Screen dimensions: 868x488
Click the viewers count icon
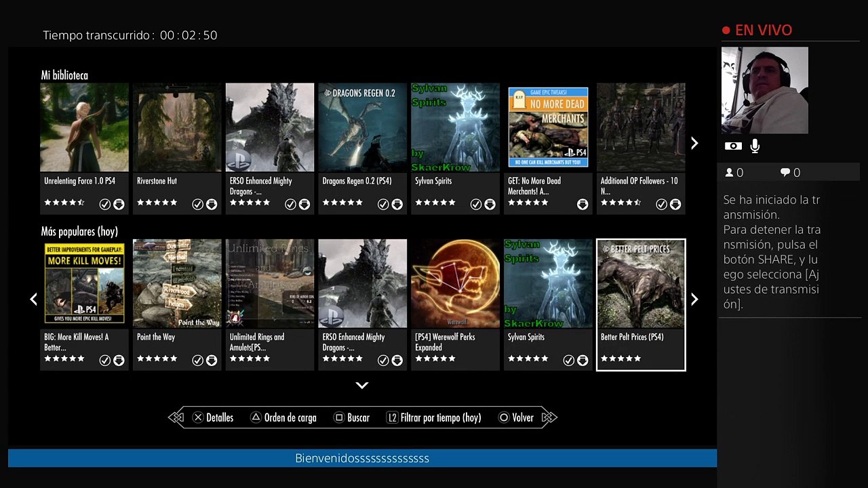[730, 173]
